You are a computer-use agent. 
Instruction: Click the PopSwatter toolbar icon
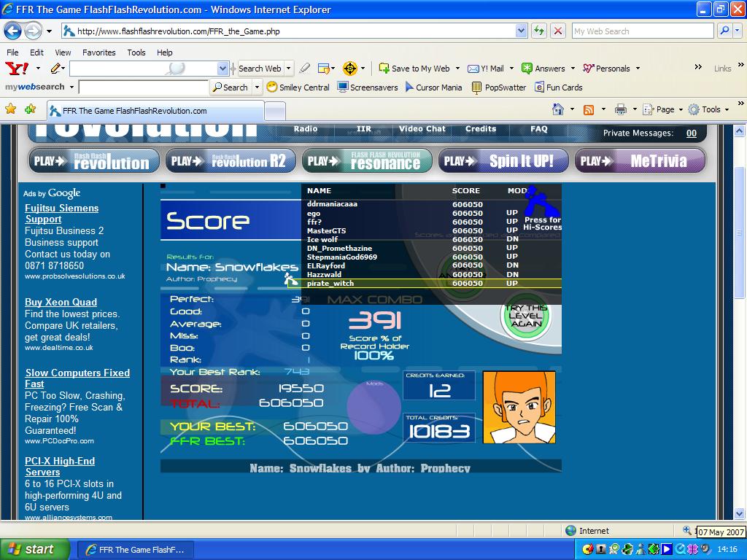(x=476, y=87)
